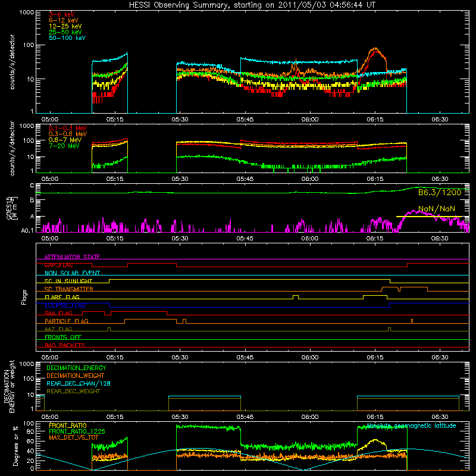The width and height of the screenshot is (476, 476).
Task: Pick the 12-25 keV legend entry
Action: coord(65,26)
